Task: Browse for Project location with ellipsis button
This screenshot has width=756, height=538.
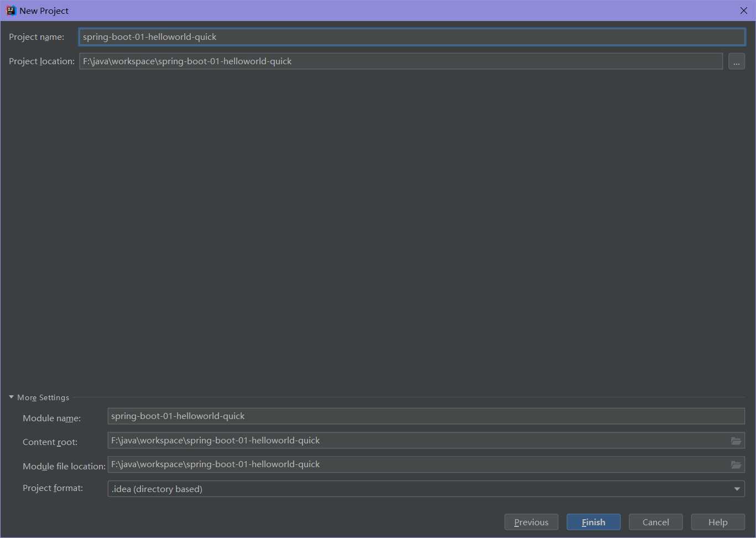Action: (736, 61)
